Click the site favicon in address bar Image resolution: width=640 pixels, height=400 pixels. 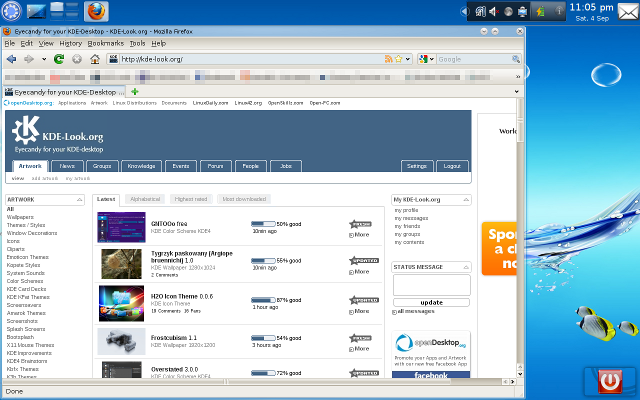coord(113,59)
